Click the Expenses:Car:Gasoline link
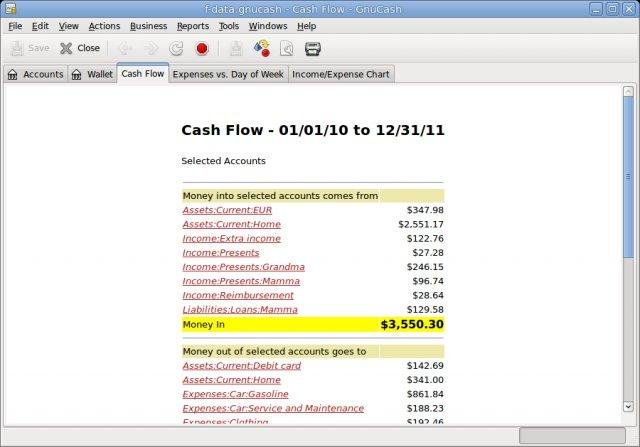 234,394
